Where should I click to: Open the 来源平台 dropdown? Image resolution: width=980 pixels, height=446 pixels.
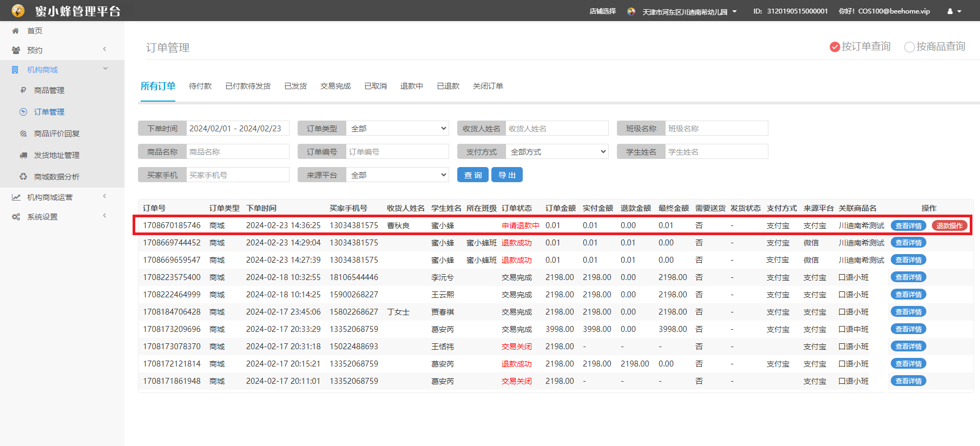[x=397, y=175]
